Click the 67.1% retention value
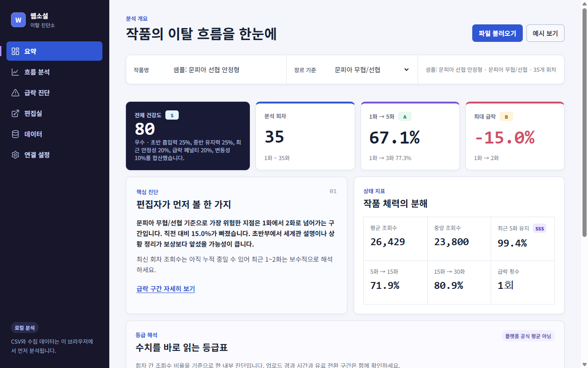Image resolution: width=588 pixels, height=368 pixels. (395, 137)
